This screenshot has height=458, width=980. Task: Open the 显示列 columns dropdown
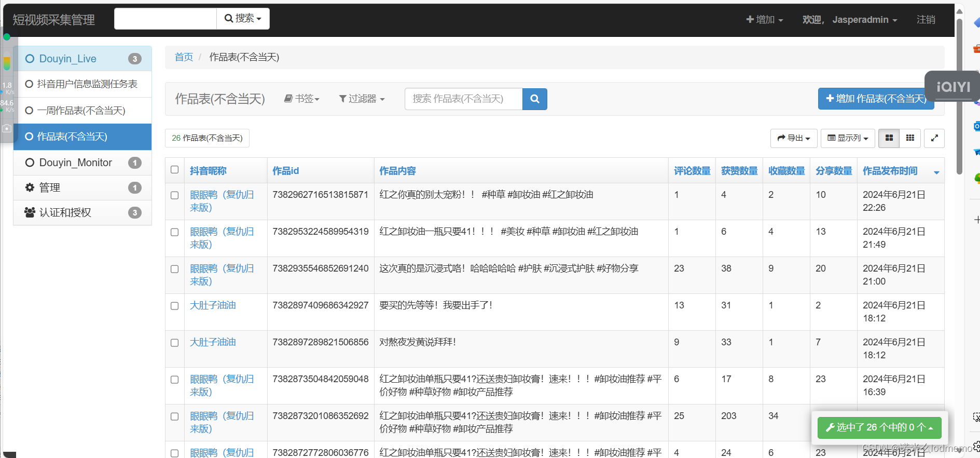coord(848,138)
